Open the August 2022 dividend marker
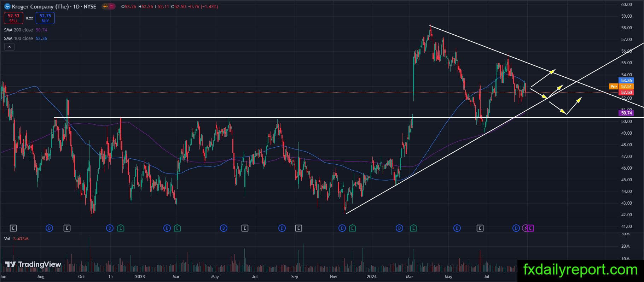 [49, 228]
